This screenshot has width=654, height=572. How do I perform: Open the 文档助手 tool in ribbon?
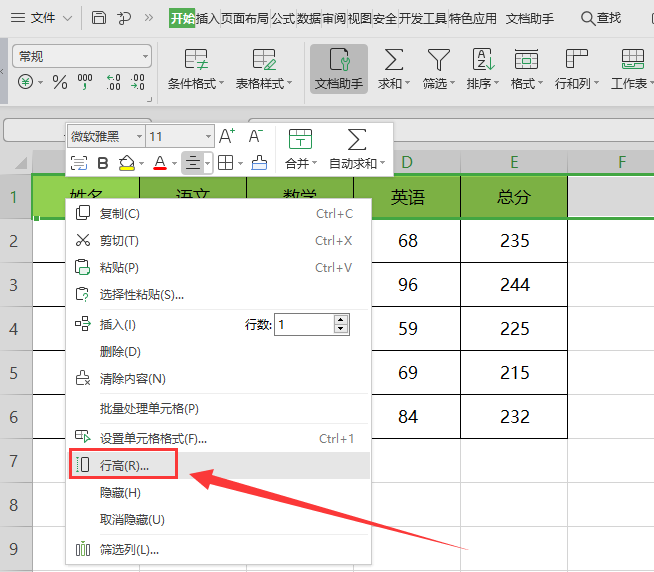click(339, 69)
